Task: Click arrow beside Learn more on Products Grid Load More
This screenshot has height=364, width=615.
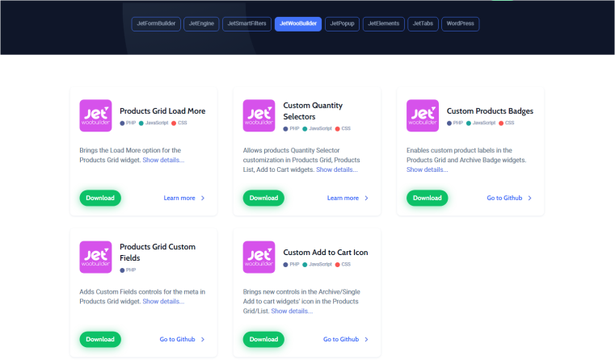Action: pyautogui.click(x=203, y=198)
